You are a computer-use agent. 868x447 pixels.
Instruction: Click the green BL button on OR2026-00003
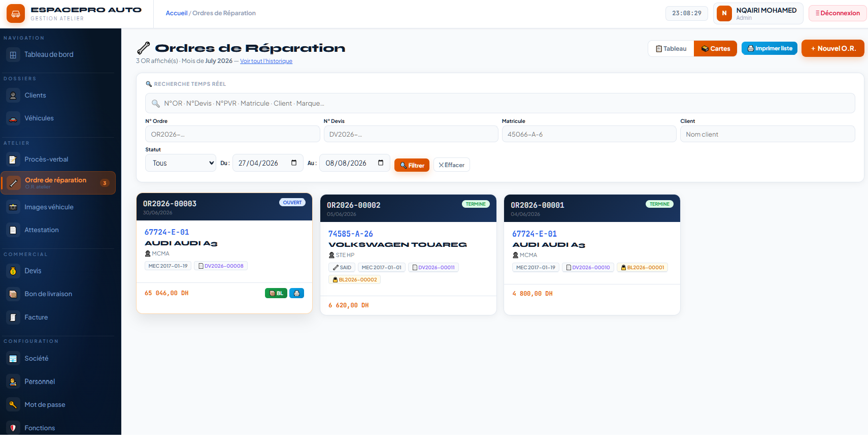pos(276,293)
